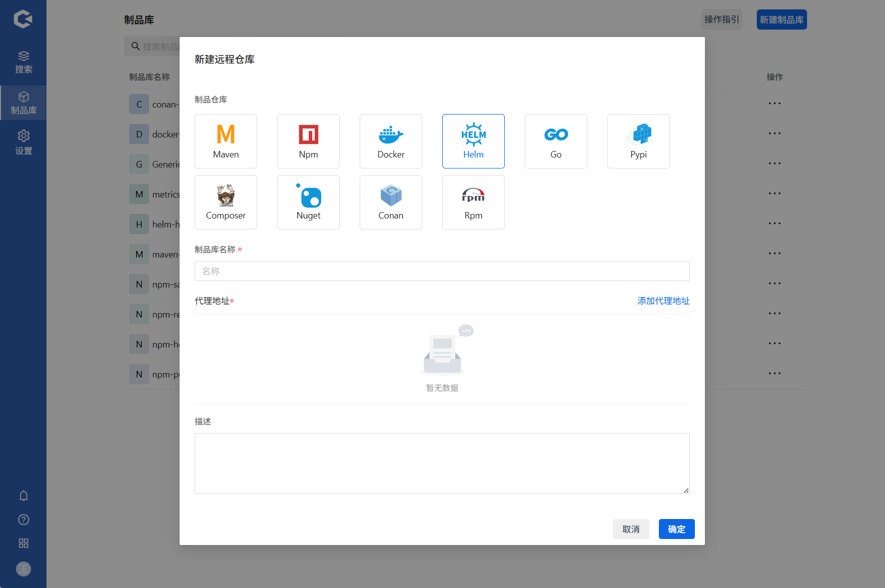Click the 操作指引 button
885x588 pixels.
tap(721, 19)
